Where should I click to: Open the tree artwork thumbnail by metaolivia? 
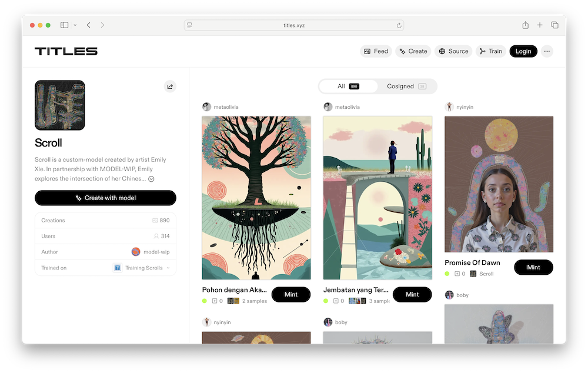tap(256, 198)
